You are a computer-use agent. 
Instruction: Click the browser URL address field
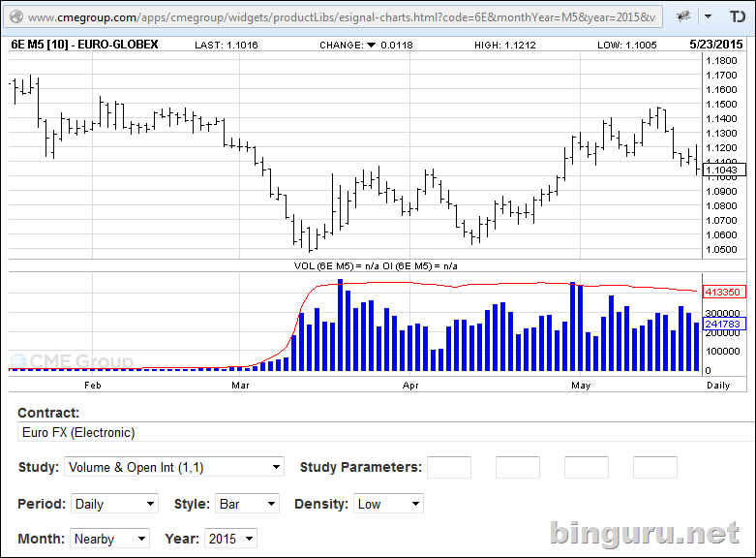(x=333, y=16)
